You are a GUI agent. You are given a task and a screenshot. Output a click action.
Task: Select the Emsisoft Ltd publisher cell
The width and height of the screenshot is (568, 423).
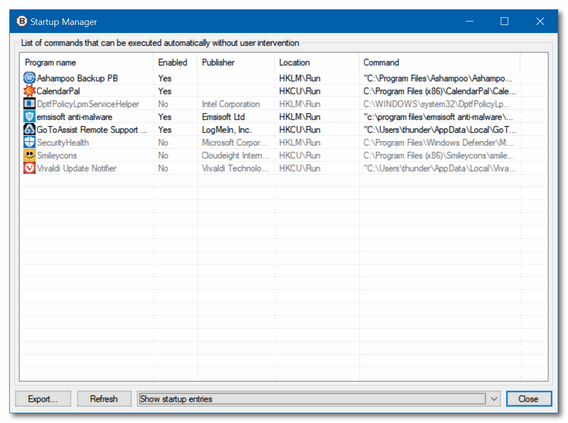223,117
